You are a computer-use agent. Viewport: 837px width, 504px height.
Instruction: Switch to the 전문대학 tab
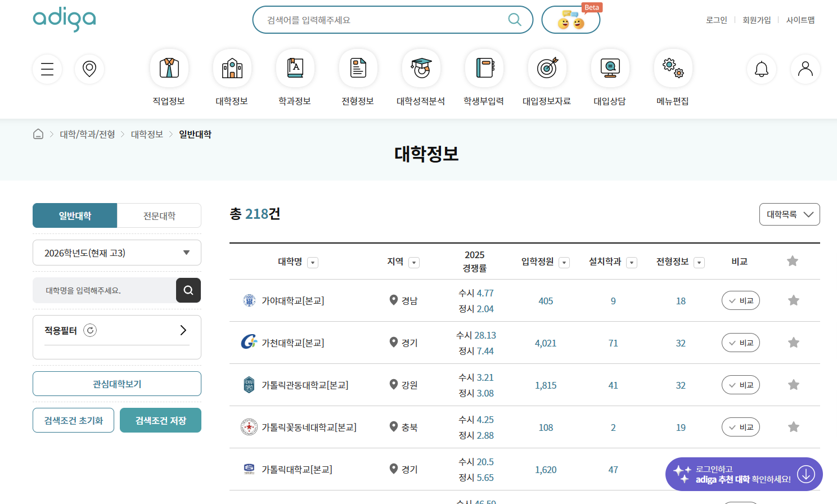pos(159,215)
